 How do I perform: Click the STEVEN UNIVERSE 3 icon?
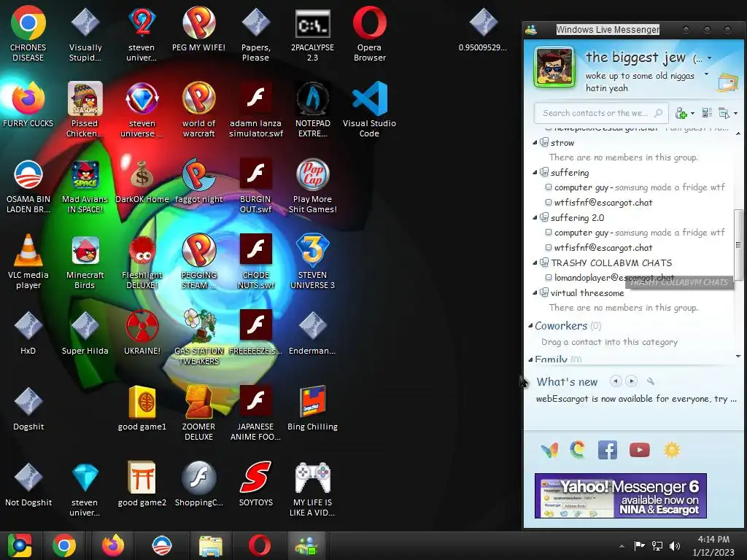pyautogui.click(x=312, y=262)
